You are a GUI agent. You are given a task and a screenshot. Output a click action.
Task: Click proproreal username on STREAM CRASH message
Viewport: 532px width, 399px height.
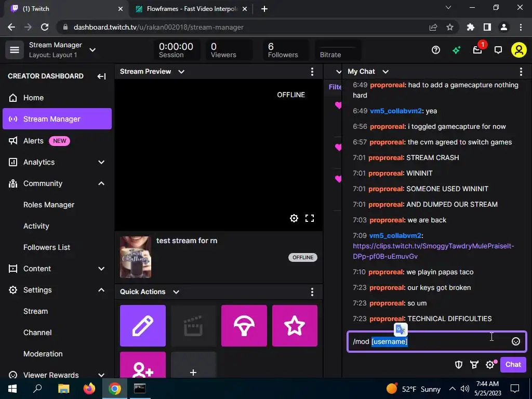[386, 158]
